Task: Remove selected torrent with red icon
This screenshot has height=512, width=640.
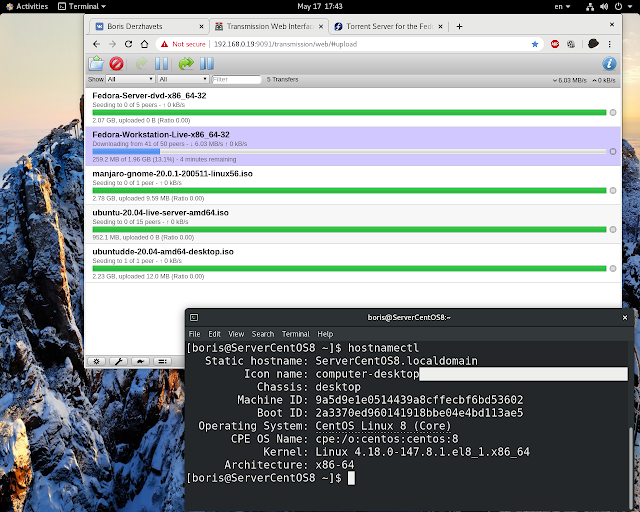Action: (x=116, y=64)
